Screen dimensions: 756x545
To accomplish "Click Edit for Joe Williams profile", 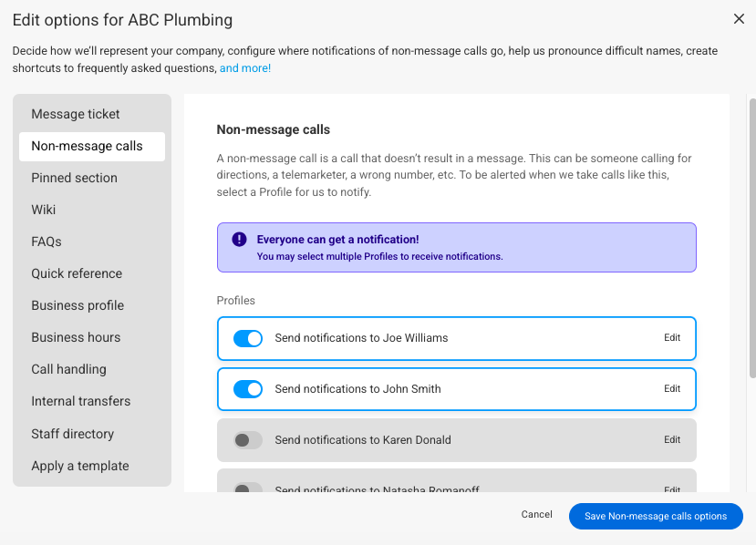I will (672, 338).
